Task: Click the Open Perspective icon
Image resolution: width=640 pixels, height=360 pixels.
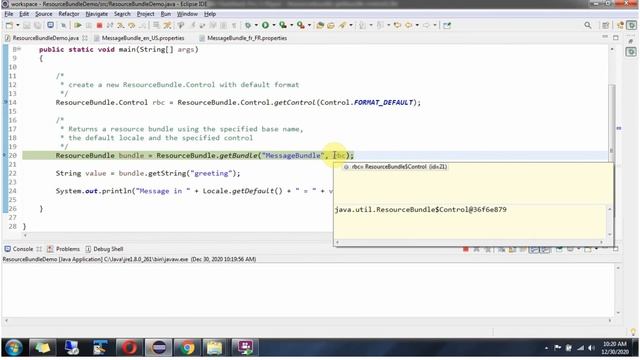Action: click(x=605, y=25)
